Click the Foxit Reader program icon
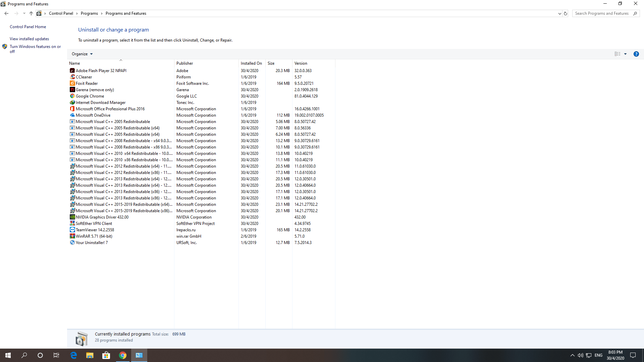This screenshot has height=362, width=644. click(x=72, y=83)
